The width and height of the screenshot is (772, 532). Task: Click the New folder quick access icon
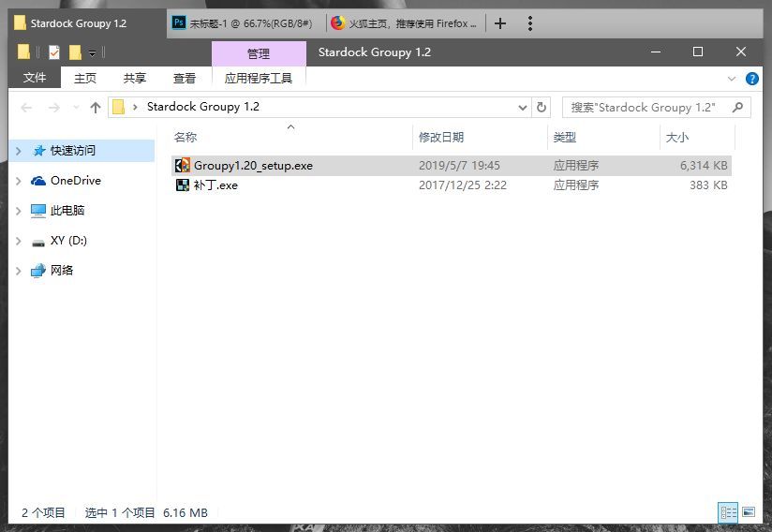pos(75,52)
